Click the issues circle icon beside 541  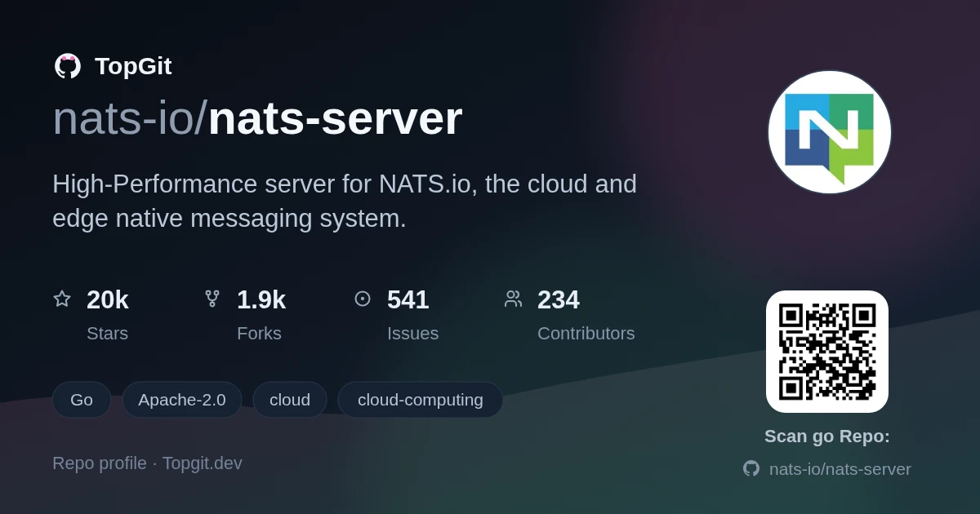pos(363,299)
